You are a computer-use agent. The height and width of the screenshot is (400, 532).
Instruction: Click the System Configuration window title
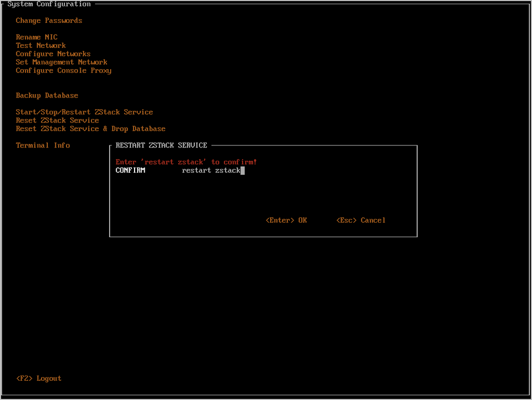point(49,4)
